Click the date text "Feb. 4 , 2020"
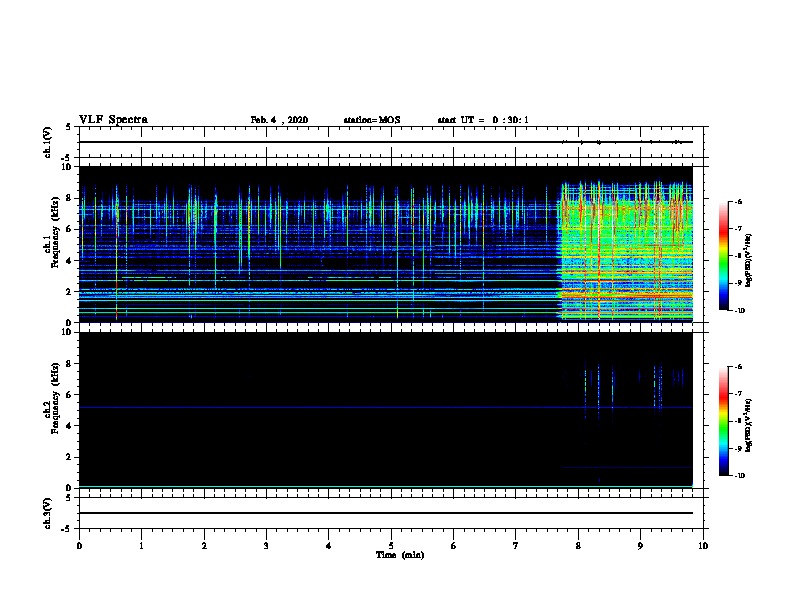792x612 pixels. (279, 120)
